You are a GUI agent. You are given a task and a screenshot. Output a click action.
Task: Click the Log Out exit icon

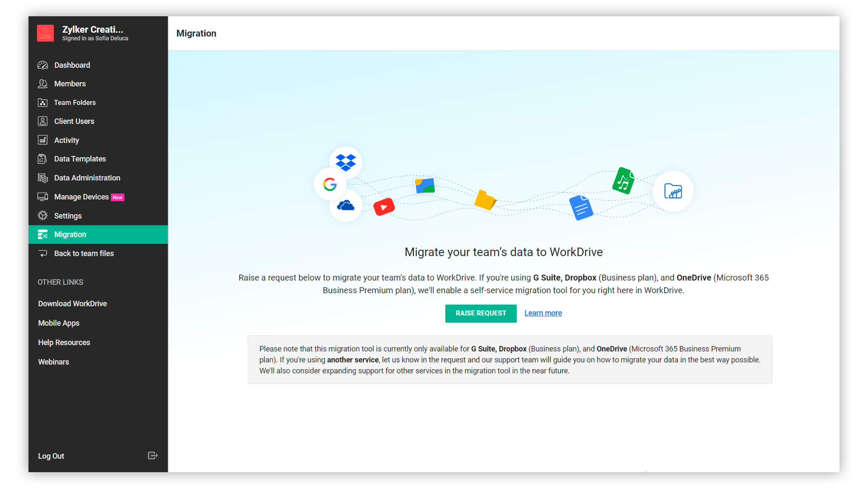pyautogui.click(x=152, y=455)
